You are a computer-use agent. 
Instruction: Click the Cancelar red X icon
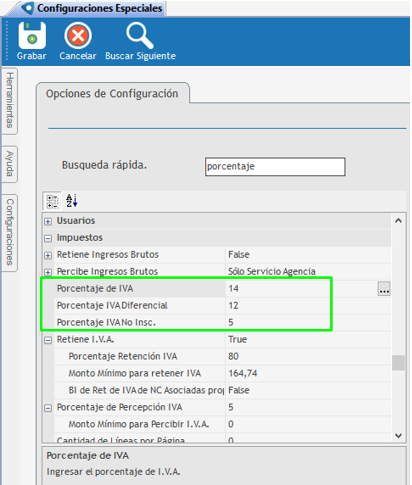point(78,36)
